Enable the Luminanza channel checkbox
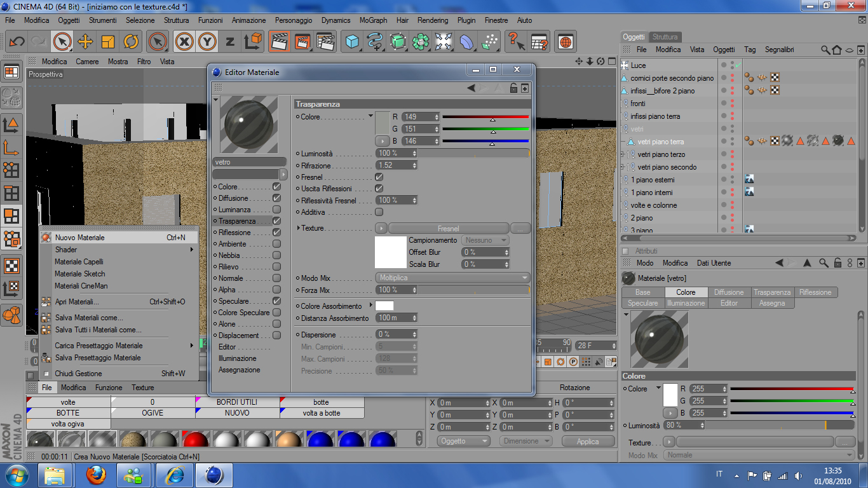This screenshot has width=868, height=488. point(276,210)
